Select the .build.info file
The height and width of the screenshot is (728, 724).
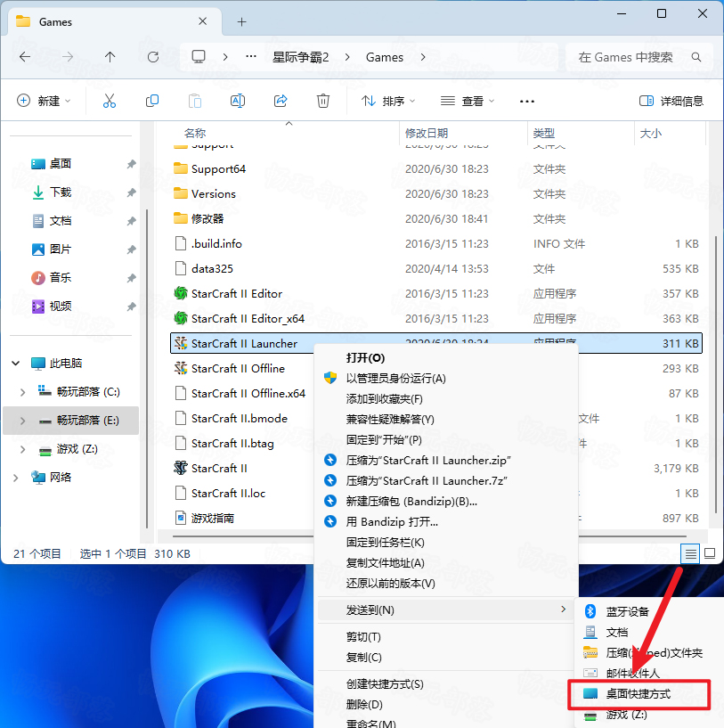[x=216, y=244]
